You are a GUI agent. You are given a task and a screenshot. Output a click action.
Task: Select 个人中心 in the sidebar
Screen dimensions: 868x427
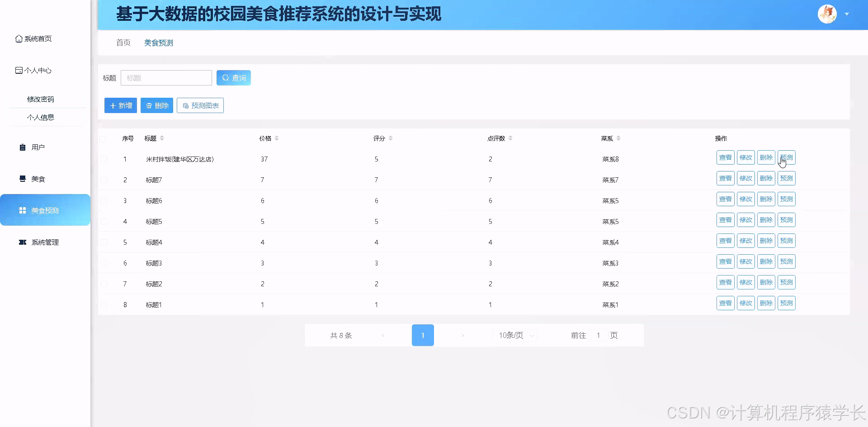point(38,70)
